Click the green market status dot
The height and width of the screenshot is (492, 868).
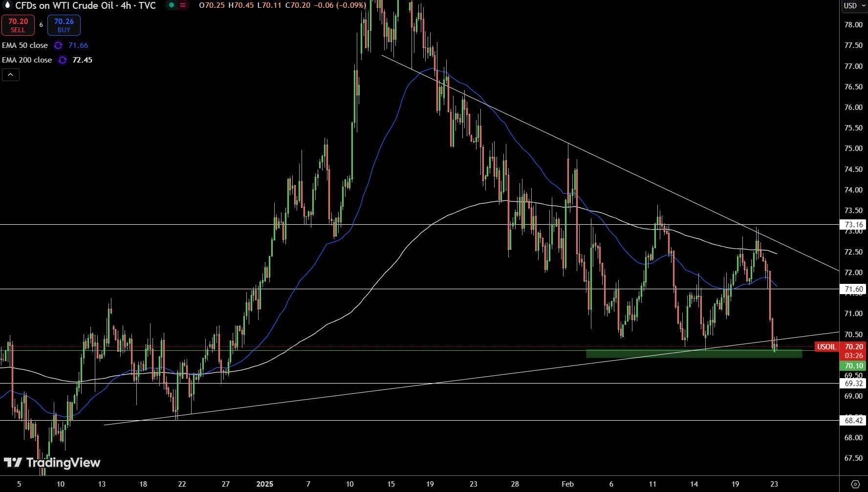[172, 5]
